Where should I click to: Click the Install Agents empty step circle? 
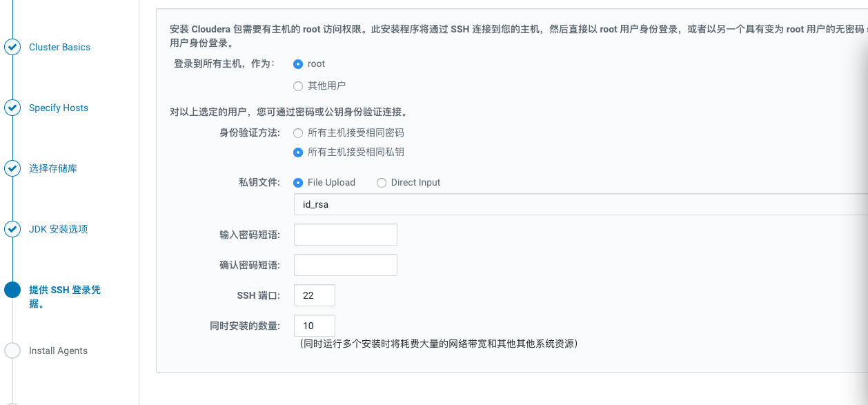(12, 350)
